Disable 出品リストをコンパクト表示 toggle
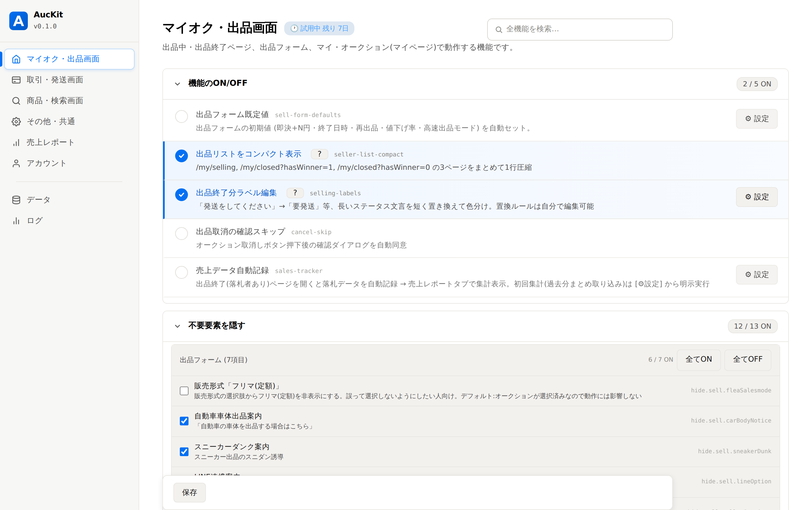The width and height of the screenshot is (812, 510). [x=182, y=156]
